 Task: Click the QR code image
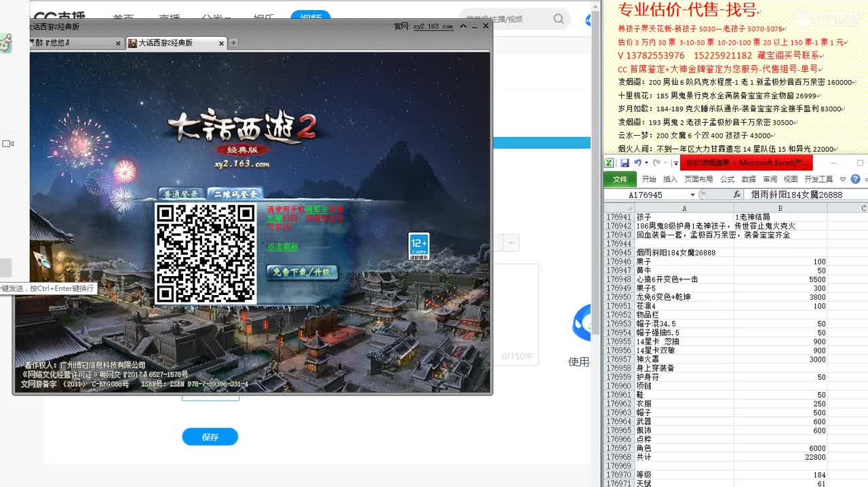206,253
